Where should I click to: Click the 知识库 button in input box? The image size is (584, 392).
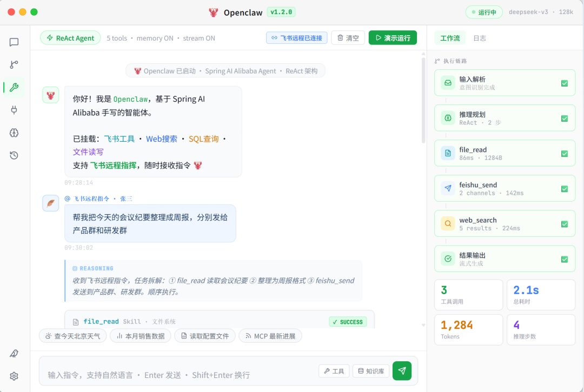pos(371,371)
